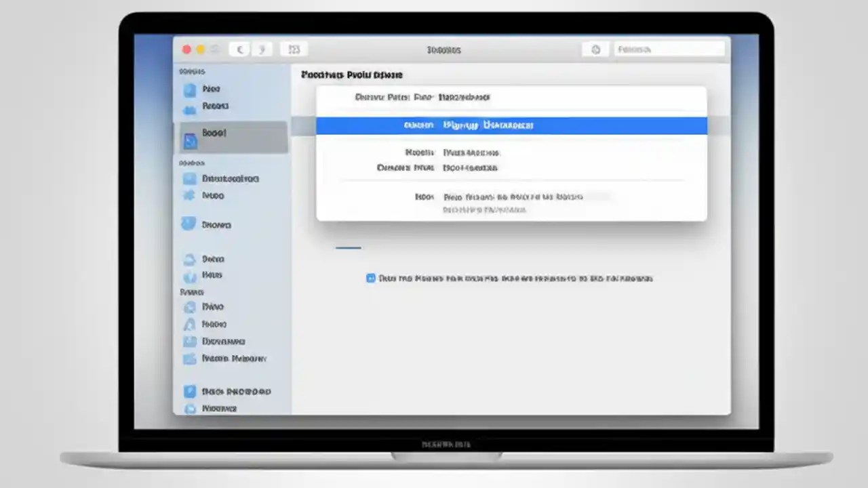Click the grid view icon in the toolbar

(x=294, y=49)
